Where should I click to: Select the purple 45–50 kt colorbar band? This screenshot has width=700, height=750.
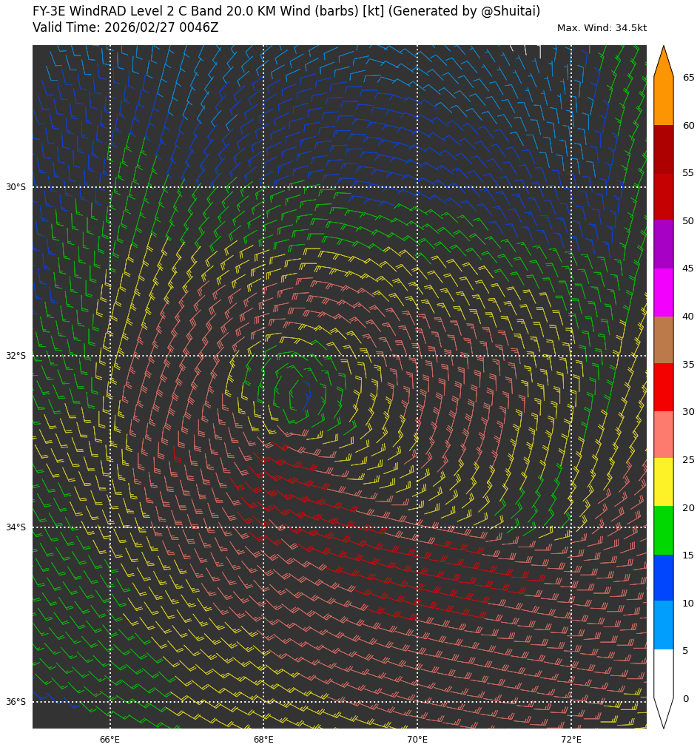(663, 244)
